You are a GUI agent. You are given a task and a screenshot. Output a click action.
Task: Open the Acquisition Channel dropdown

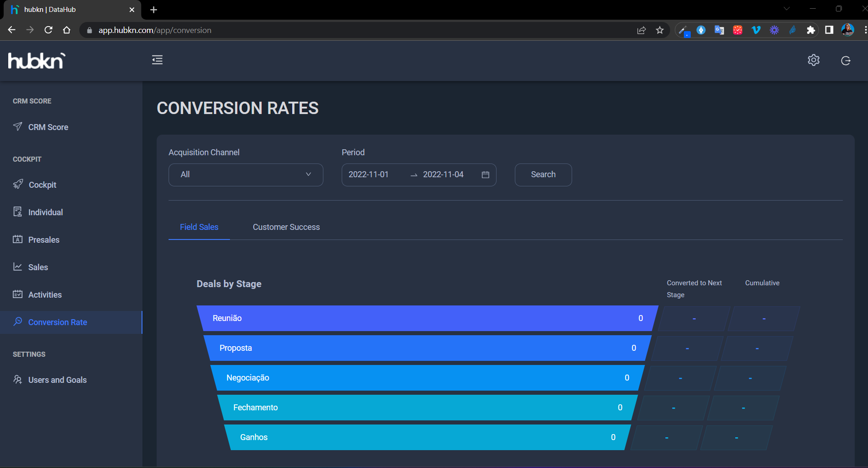click(246, 175)
